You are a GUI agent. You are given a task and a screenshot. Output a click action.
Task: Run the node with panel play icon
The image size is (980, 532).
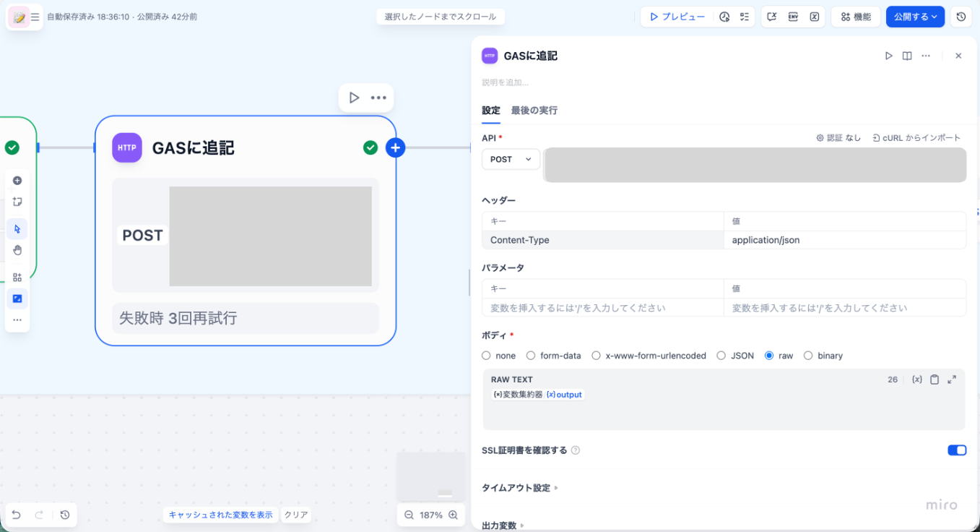[889, 56]
